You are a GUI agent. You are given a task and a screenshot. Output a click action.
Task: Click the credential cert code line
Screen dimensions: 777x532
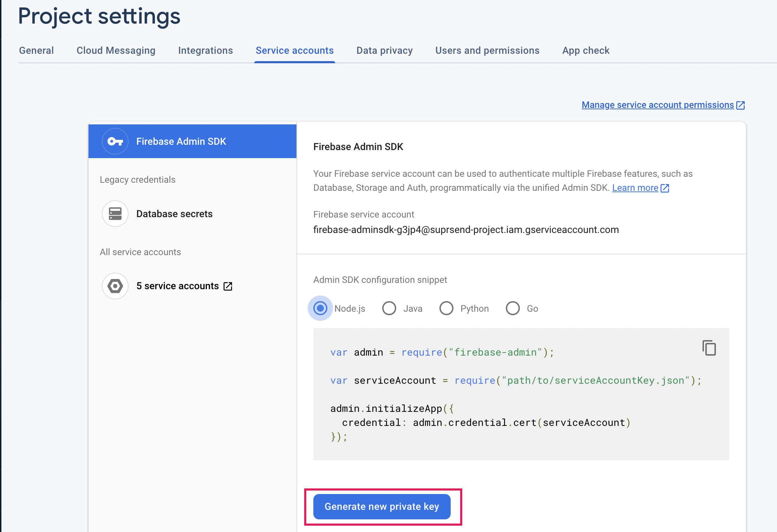click(487, 423)
